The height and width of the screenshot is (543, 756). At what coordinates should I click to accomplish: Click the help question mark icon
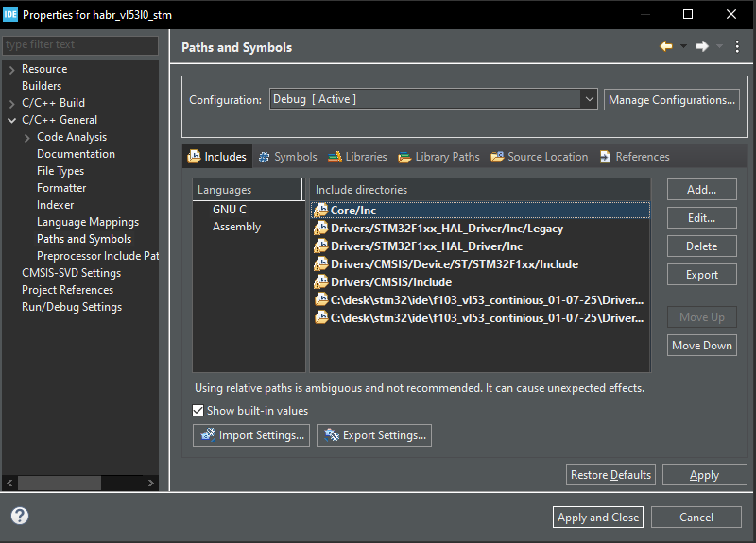pos(20,516)
